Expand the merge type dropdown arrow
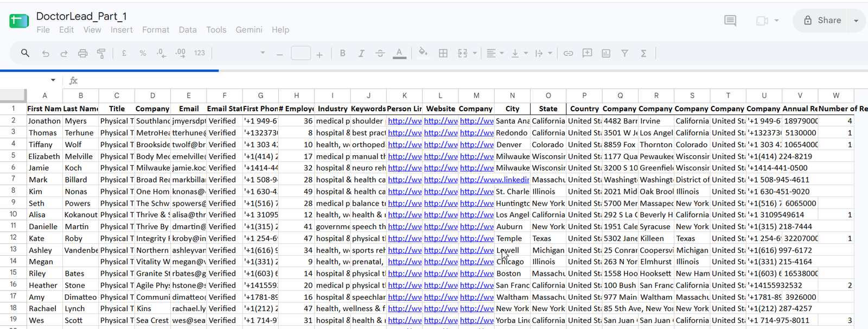 click(475, 53)
